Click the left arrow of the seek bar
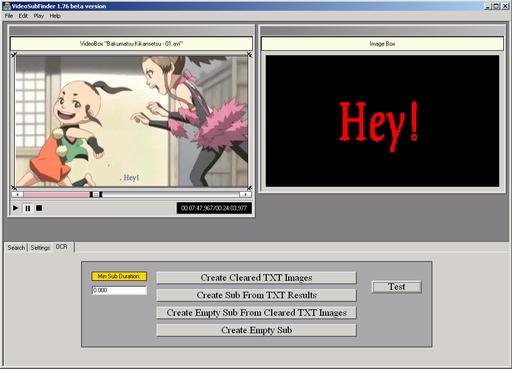512x369 pixels. [x=17, y=194]
